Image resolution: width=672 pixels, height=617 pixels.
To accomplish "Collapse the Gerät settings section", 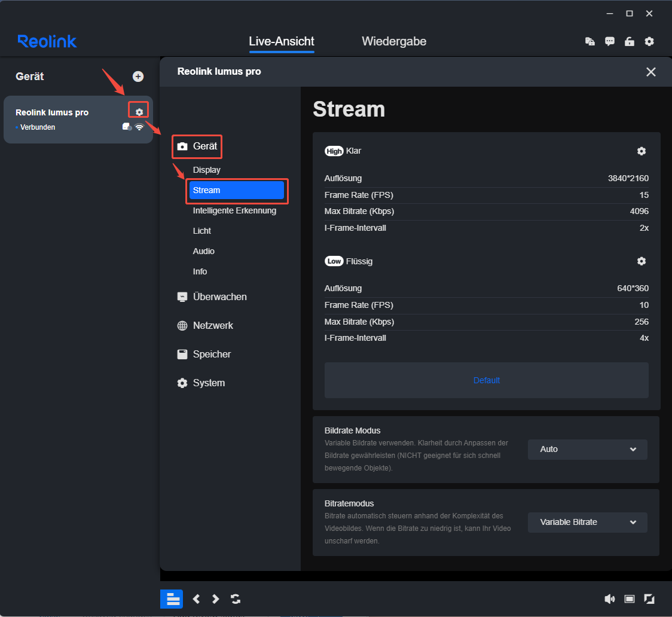I will pyautogui.click(x=197, y=146).
